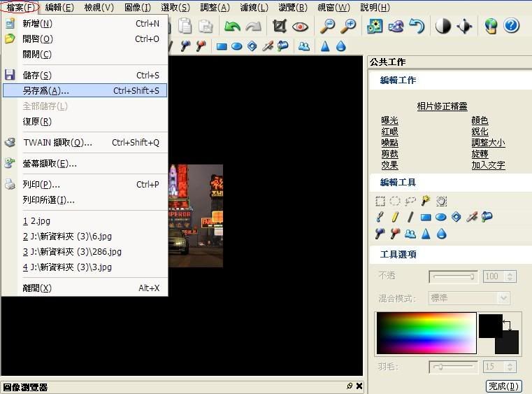
Task: Choose the water drop Blur tool in the 編輯工具 panel
Action: [x=441, y=234]
